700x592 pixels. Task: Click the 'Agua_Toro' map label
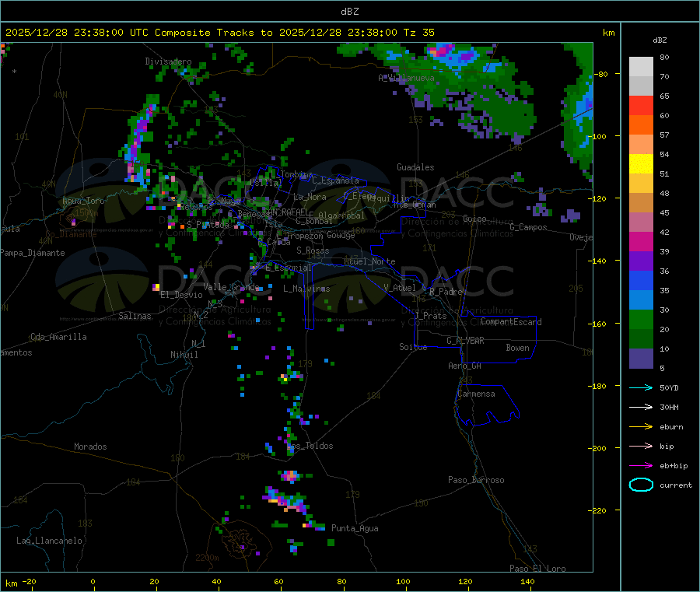(x=83, y=201)
